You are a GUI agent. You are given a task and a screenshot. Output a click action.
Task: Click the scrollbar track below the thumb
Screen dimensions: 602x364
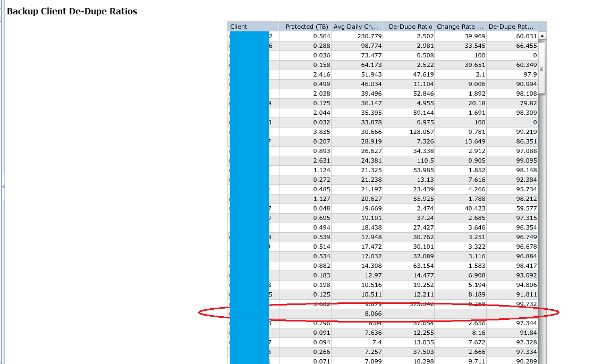(542, 213)
